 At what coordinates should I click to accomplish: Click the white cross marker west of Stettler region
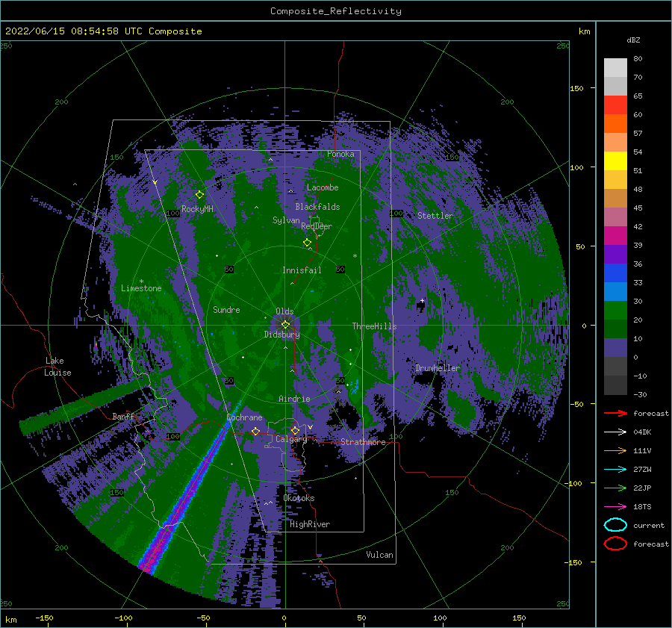422,300
